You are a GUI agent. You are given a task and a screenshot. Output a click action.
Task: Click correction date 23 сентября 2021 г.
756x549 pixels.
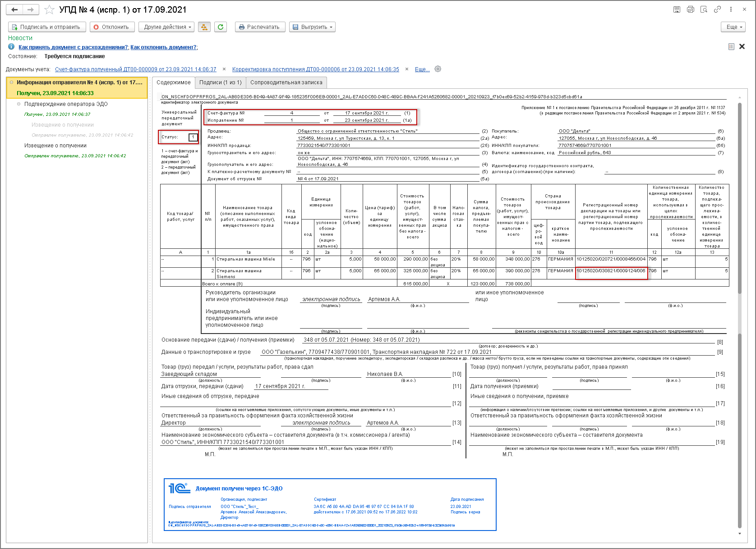click(x=367, y=120)
